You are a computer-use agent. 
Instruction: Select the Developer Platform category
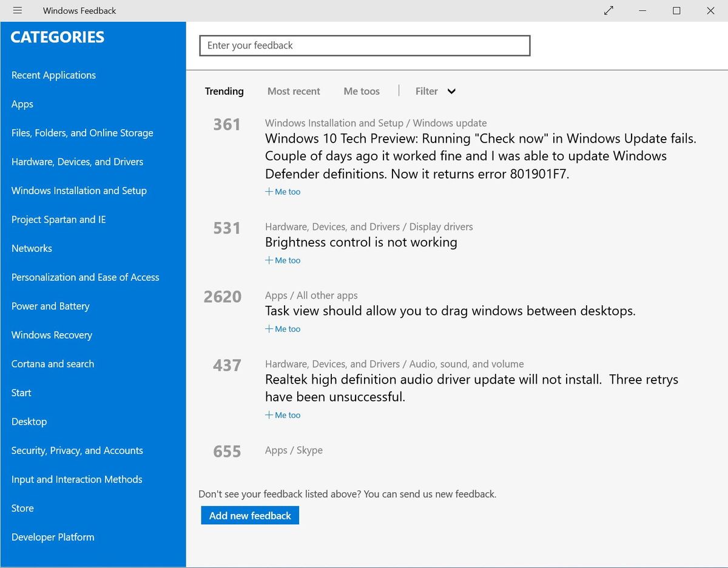tap(53, 537)
